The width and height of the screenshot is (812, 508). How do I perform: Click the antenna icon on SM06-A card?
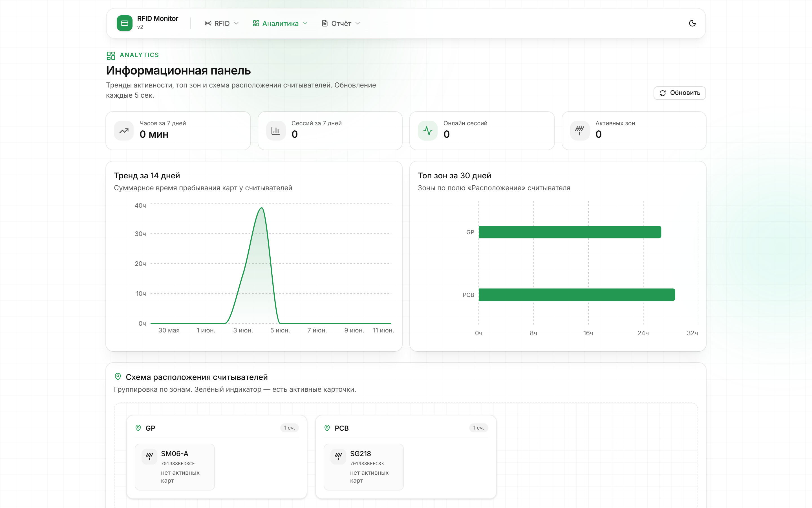(149, 457)
